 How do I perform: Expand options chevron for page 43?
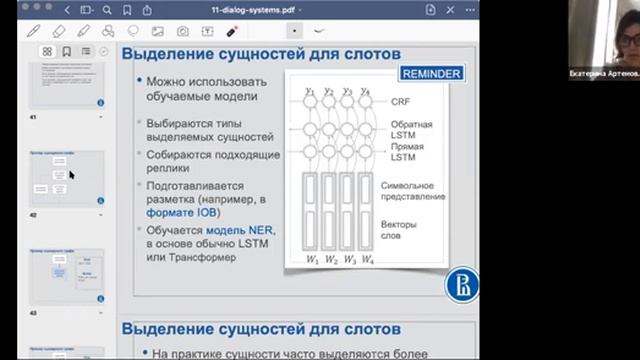(101, 313)
